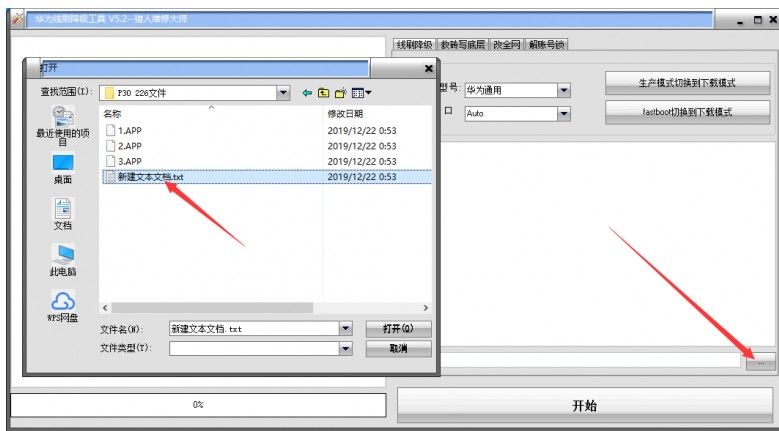The width and height of the screenshot is (779, 431).
Task: Expand the 文件名 dropdown arrow
Action: [346, 328]
